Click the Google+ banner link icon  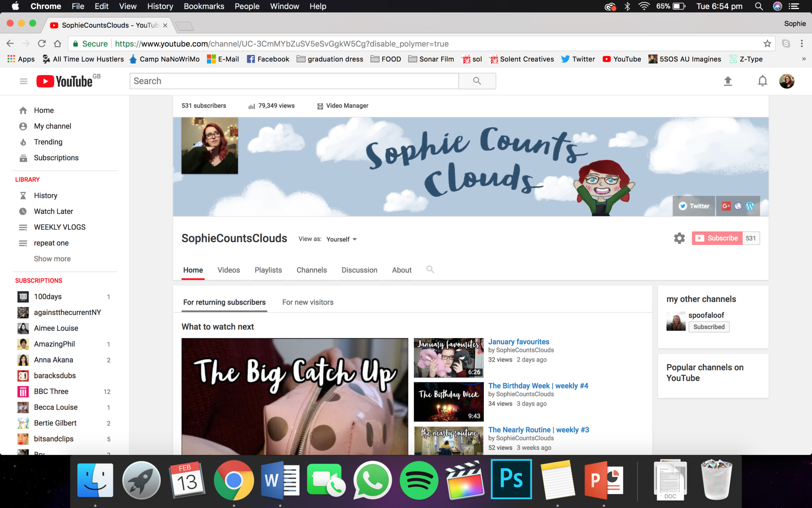[726, 206]
